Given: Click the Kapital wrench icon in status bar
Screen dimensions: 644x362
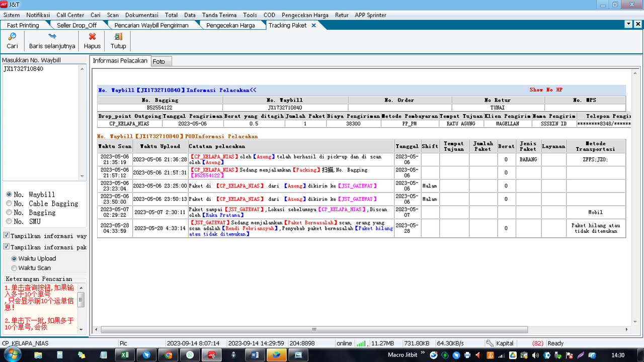Looking at the screenshot, I should (x=490, y=343).
